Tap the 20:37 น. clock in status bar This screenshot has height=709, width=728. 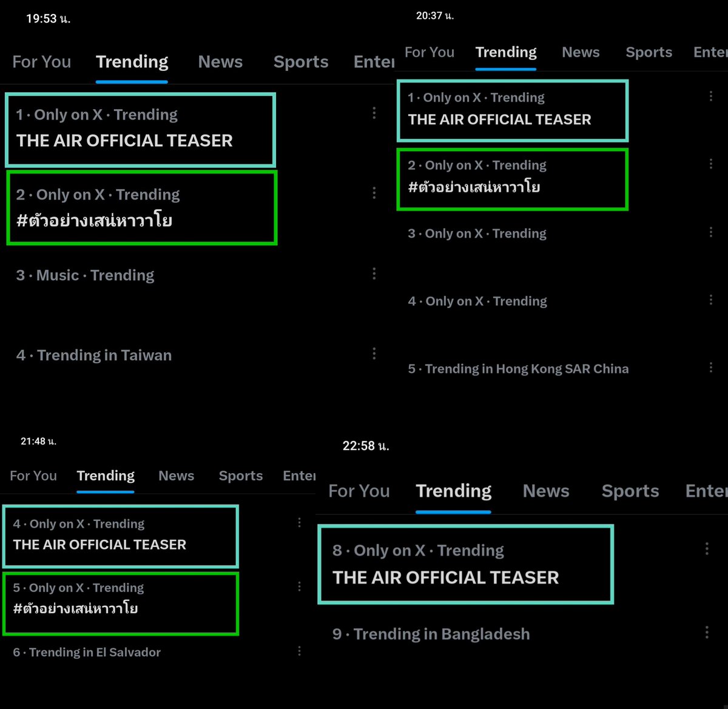(435, 16)
